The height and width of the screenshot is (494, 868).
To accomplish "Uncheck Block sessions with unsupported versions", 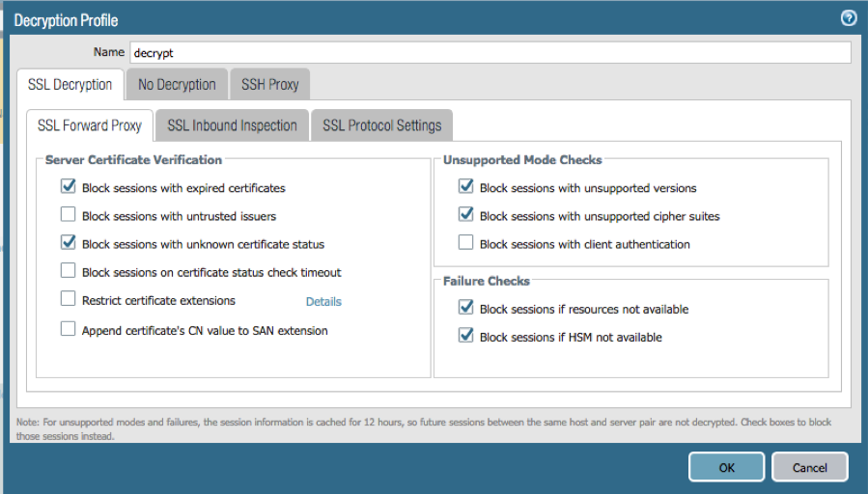I will pos(466,187).
